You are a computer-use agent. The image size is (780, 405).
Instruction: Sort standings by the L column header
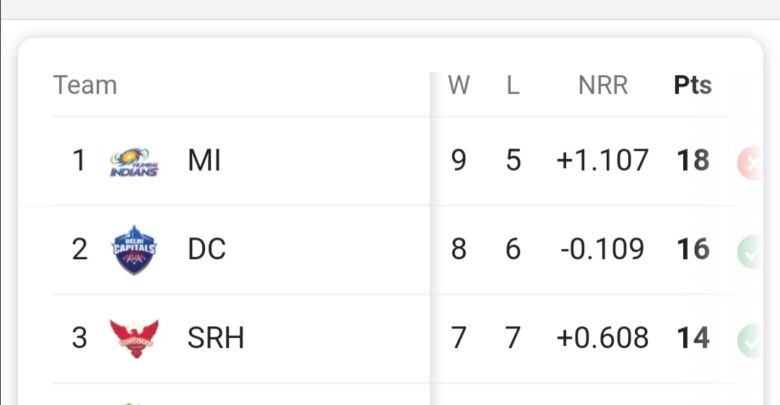pyautogui.click(x=513, y=85)
